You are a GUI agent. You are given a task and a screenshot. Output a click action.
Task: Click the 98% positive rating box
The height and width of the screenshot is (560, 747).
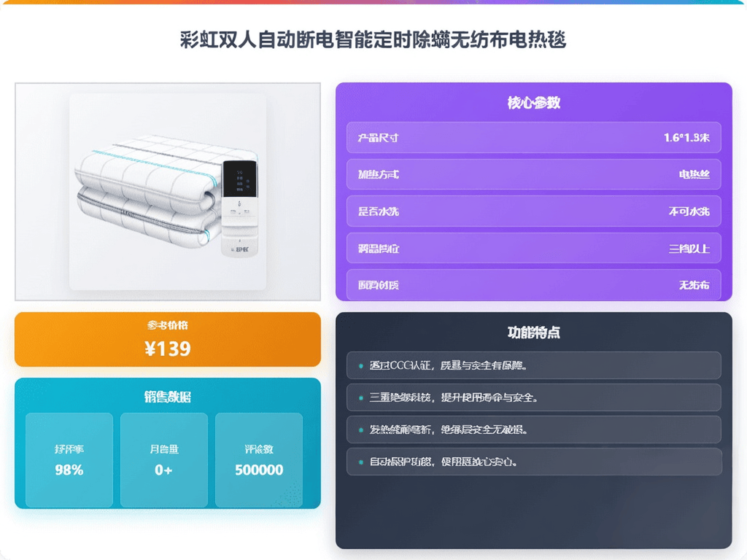[69, 460]
